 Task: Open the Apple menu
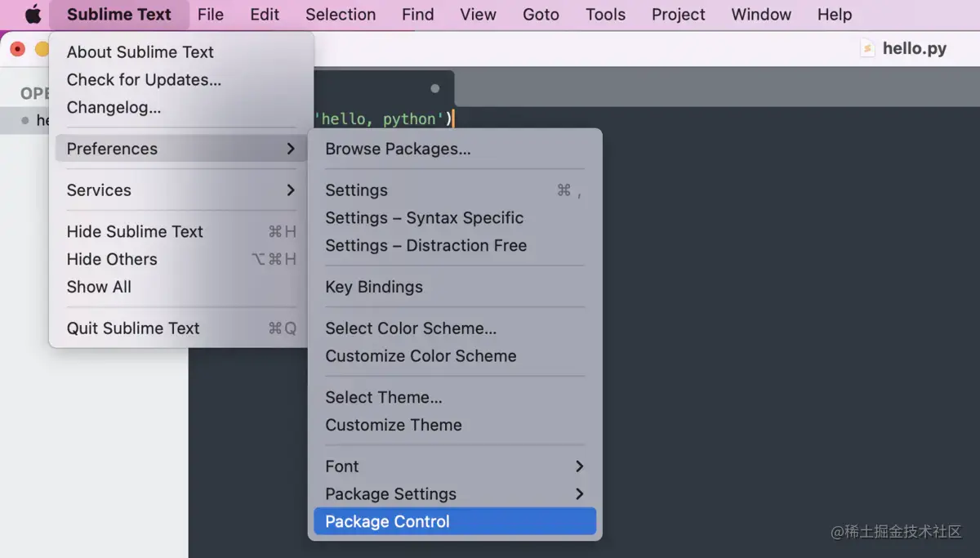[x=33, y=15]
